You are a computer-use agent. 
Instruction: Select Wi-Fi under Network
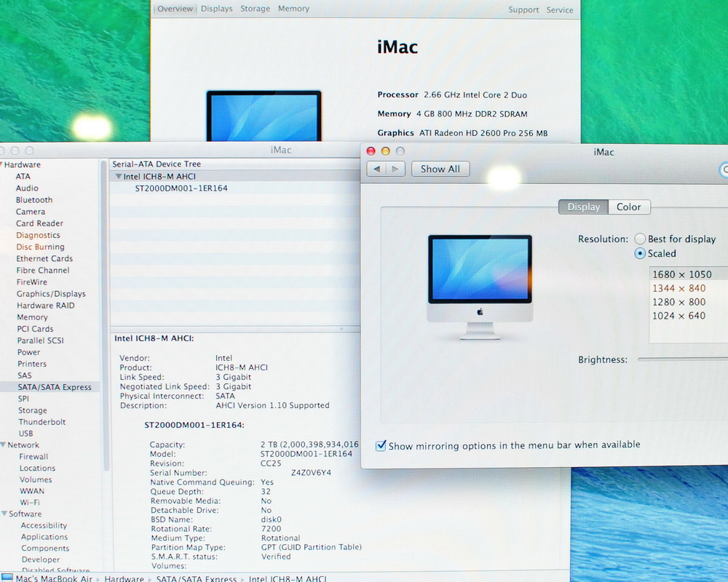click(x=30, y=502)
